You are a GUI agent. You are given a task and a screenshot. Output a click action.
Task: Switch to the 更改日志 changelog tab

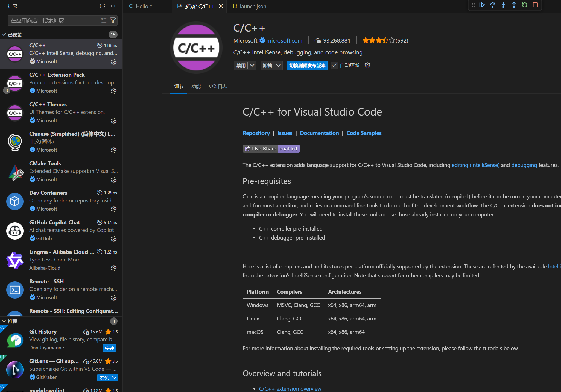pos(218,86)
